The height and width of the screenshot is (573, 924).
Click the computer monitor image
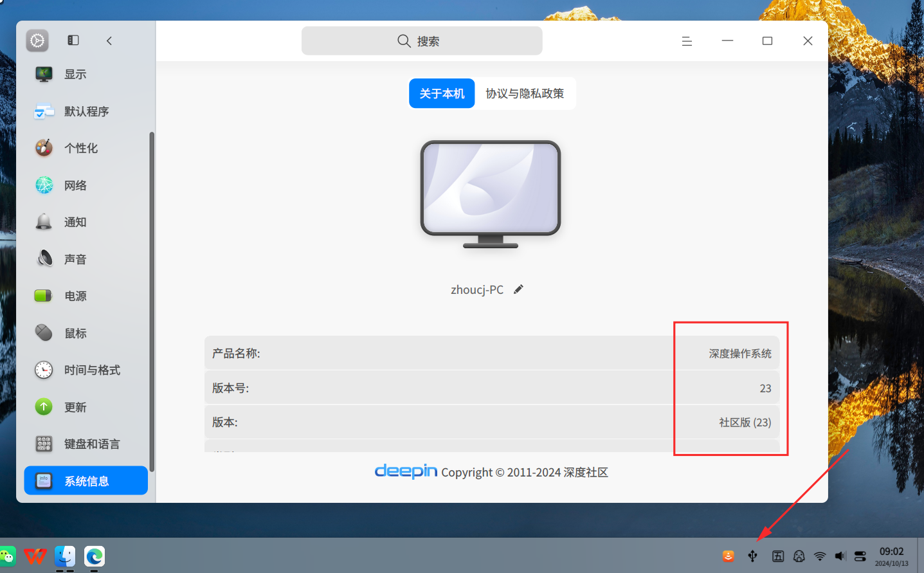[x=491, y=194]
